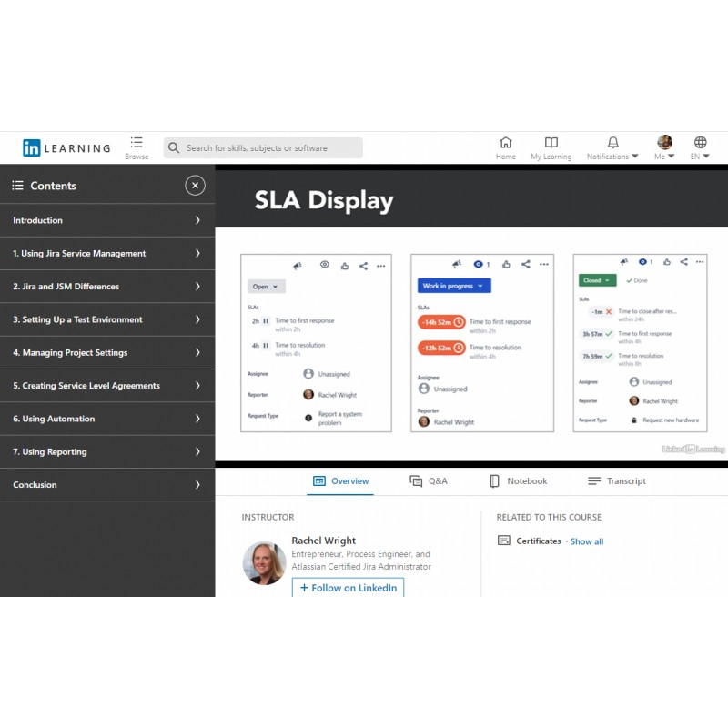Screen dimensions: 728x728
Task: Click thumbs-up in the Closed card
Action: click(667, 262)
